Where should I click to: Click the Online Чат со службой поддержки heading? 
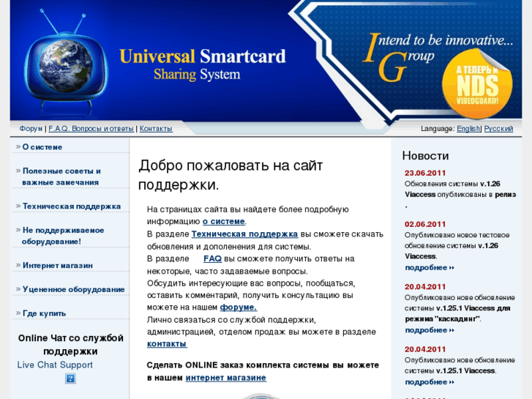[70, 344]
